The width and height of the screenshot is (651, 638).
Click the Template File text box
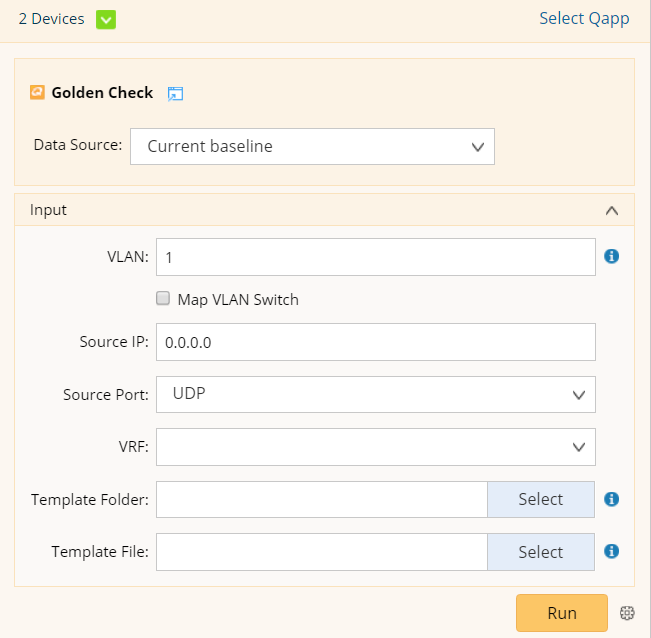tap(321, 552)
